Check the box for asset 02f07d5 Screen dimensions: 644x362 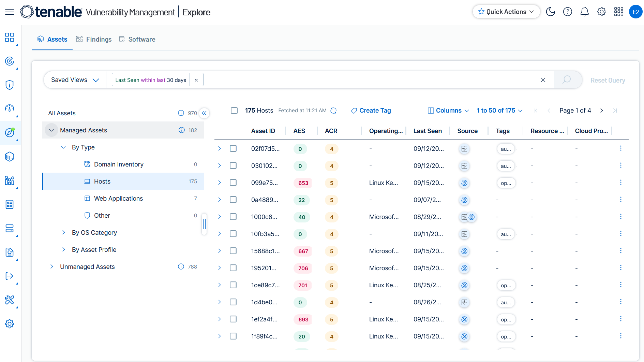(x=233, y=149)
